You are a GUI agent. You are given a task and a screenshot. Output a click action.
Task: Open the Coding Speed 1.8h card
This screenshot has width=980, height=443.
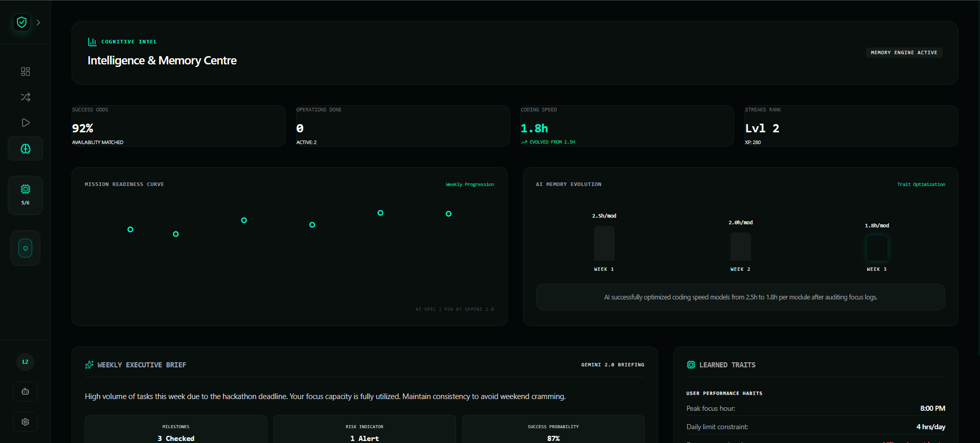point(627,126)
